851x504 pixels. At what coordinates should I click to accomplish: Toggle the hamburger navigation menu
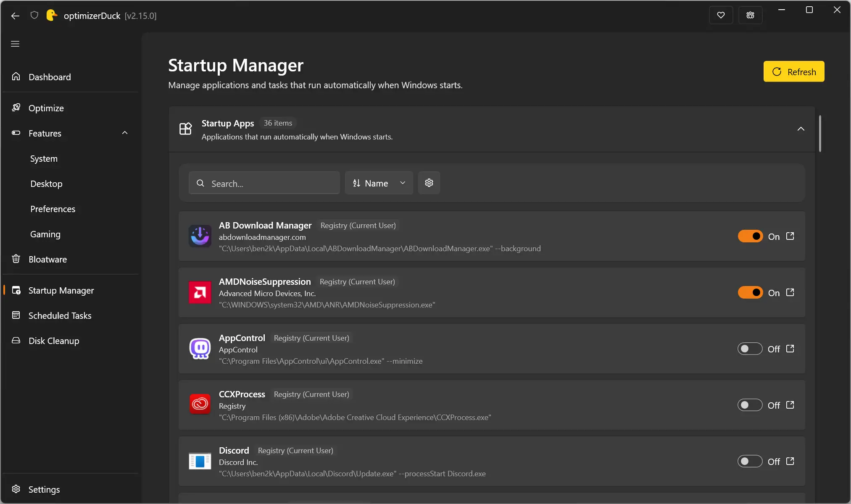[15, 44]
